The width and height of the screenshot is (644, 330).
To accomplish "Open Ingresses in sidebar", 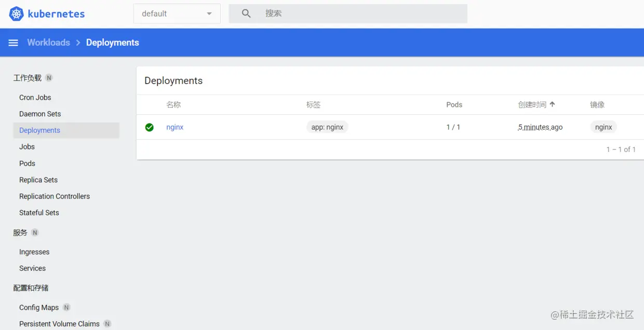I will 34,252.
